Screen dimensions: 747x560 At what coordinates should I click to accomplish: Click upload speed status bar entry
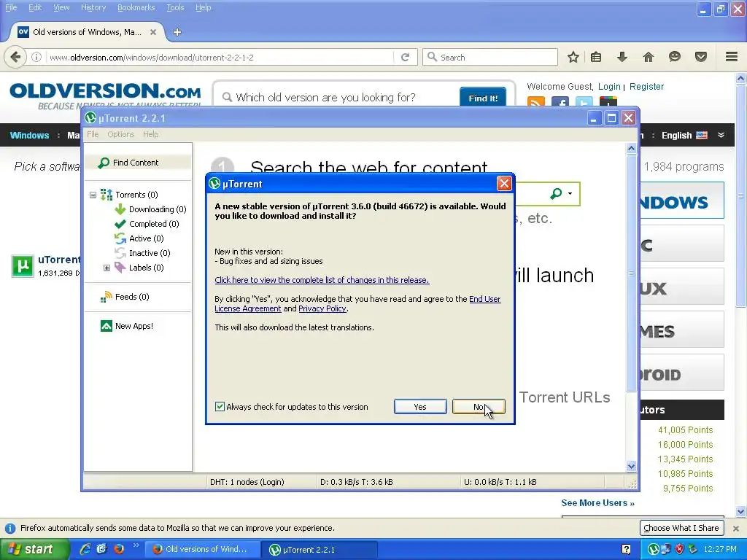click(x=500, y=482)
